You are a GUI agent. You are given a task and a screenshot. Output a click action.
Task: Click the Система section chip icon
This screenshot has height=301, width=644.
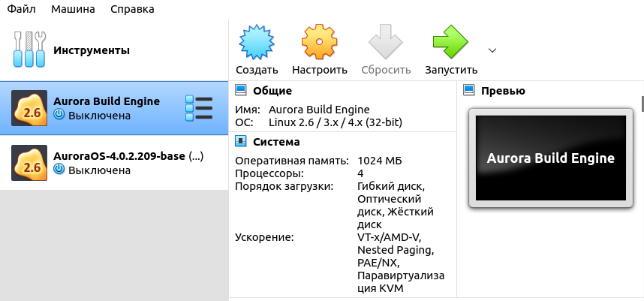click(241, 141)
